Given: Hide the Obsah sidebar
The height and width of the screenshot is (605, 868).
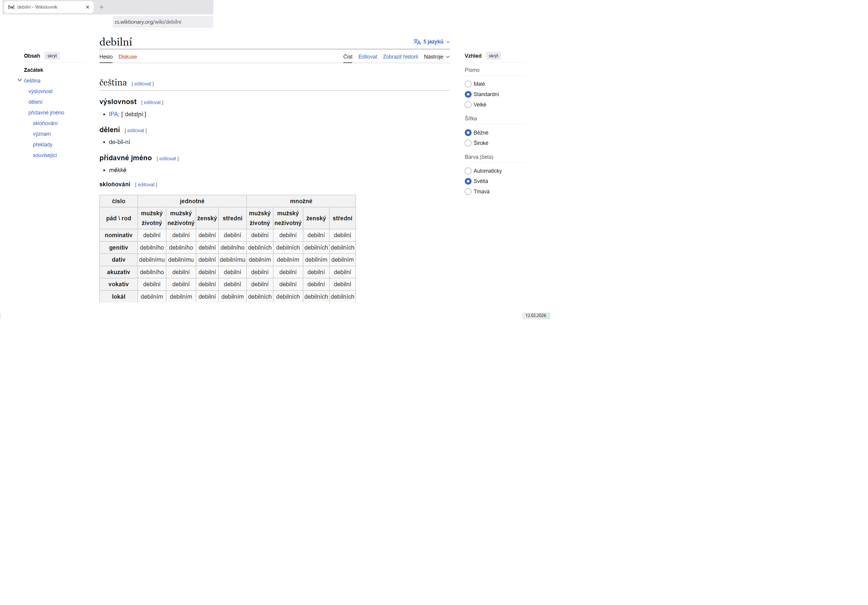Looking at the screenshot, I should pos(52,56).
